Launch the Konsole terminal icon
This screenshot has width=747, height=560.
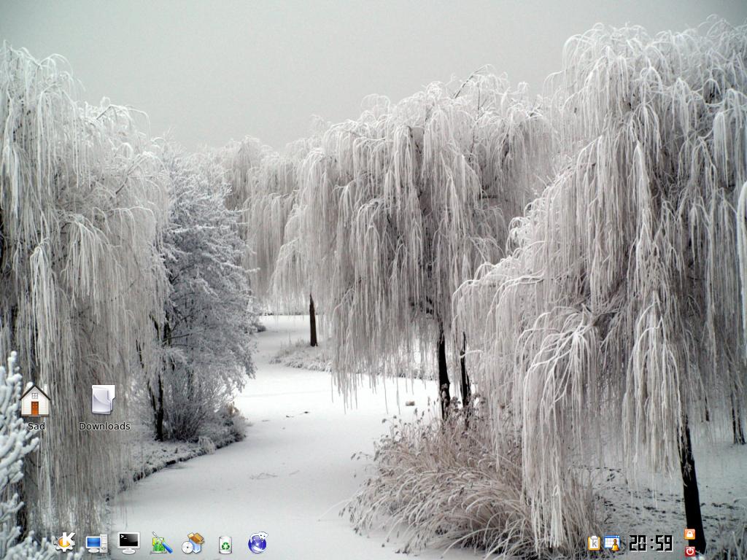pos(128,542)
